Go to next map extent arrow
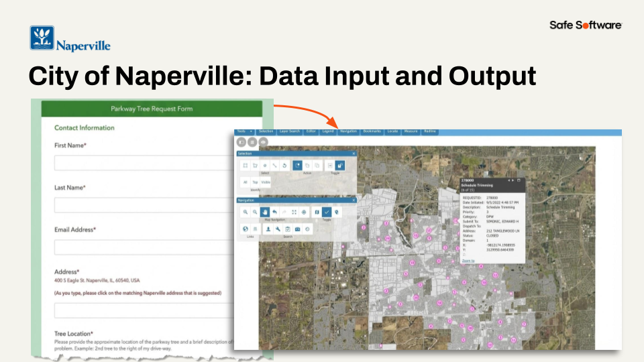 (284, 213)
